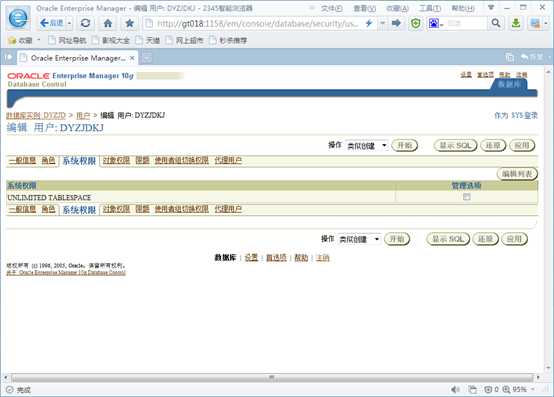Click the skin icon beside the minimize button
Viewport: 554px width, 397px height.
490,7
